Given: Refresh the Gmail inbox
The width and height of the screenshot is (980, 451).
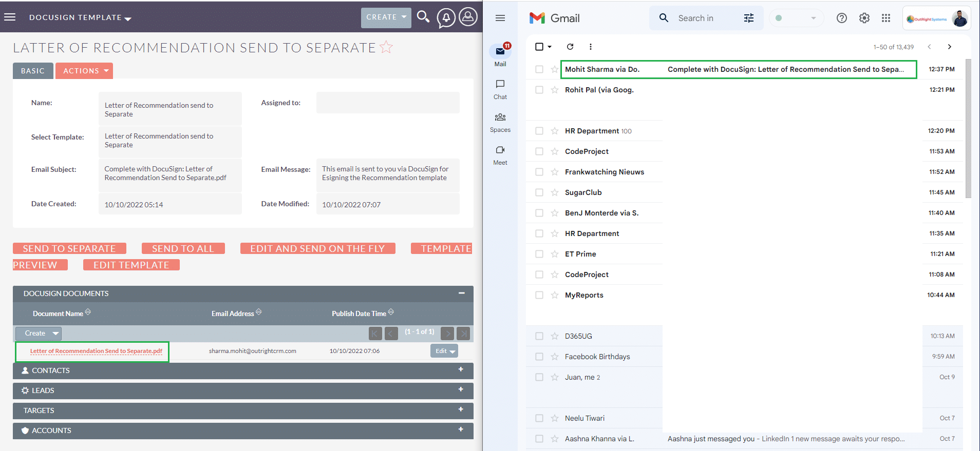Looking at the screenshot, I should (x=570, y=47).
